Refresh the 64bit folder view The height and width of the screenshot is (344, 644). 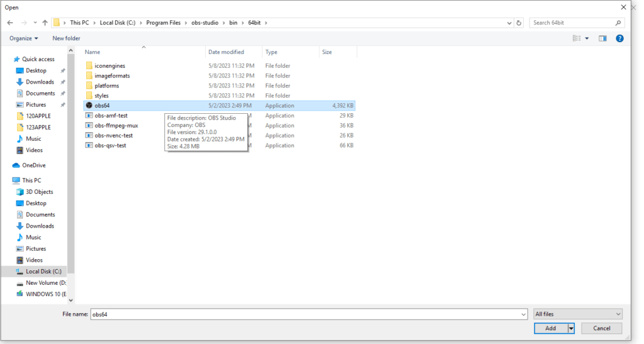tap(519, 23)
